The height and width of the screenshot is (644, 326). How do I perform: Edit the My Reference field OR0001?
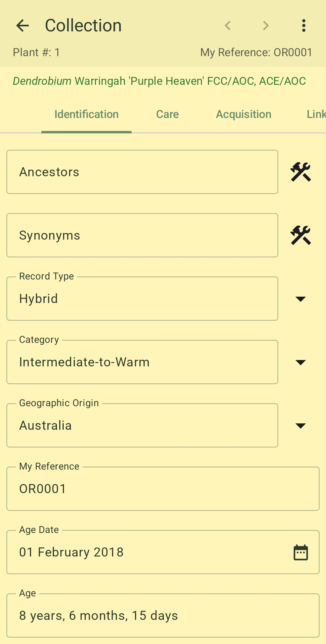[163, 489]
